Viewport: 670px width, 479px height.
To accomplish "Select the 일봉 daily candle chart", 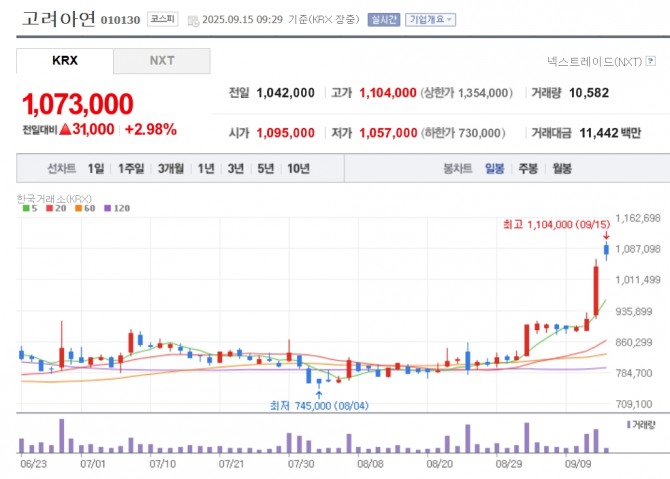I will pyautogui.click(x=494, y=168).
